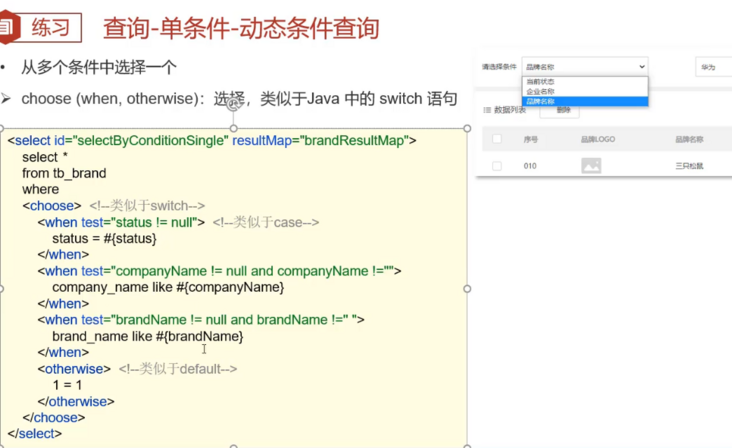
Task: Focus the search input containing 华为
Action: click(x=714, y=67)
